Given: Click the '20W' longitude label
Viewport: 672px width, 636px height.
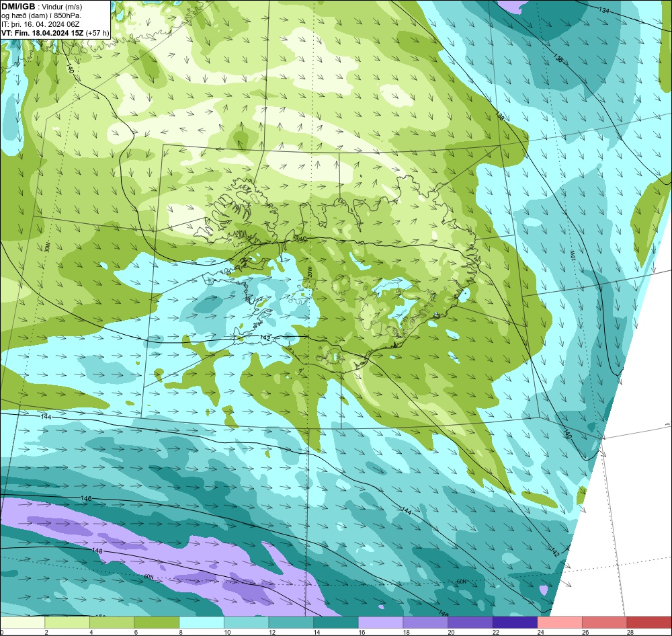Looking at the screenshot, I should 309,271.
